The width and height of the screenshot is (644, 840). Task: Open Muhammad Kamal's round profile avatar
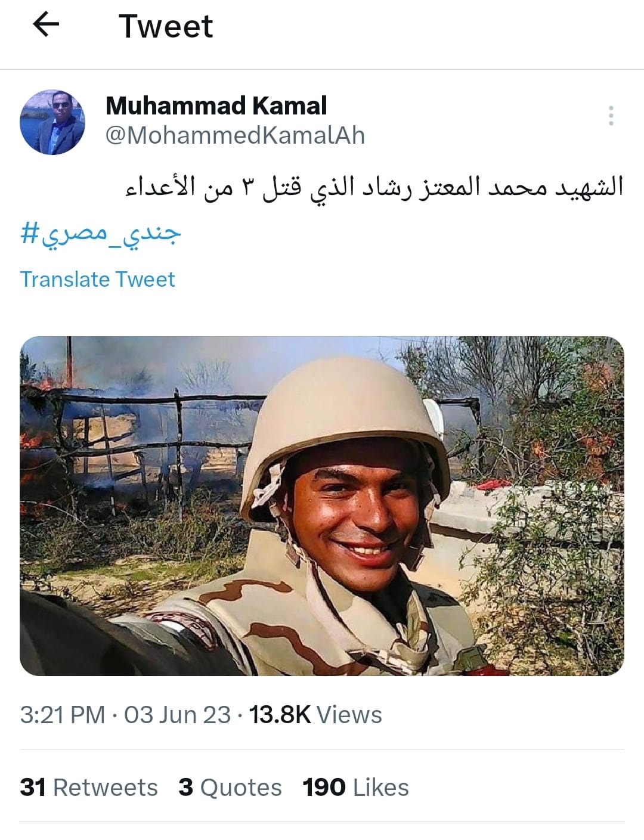tap(52, 122)
